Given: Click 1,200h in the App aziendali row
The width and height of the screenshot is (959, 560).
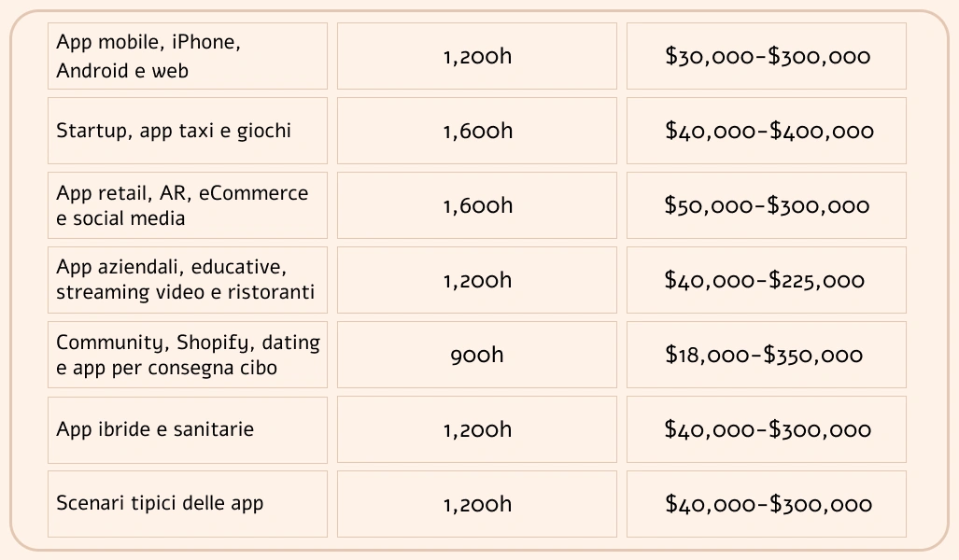Looking at the screenshot, I should 477,280.
